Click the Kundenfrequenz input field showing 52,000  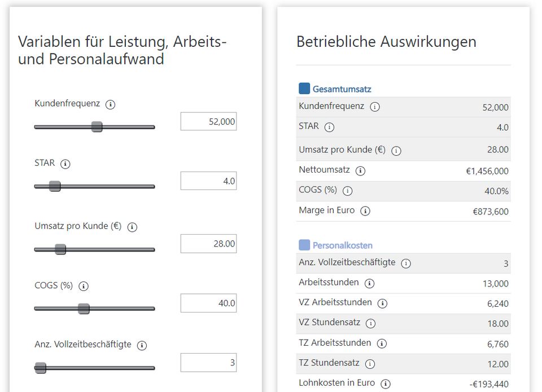(x=208, y=121)
